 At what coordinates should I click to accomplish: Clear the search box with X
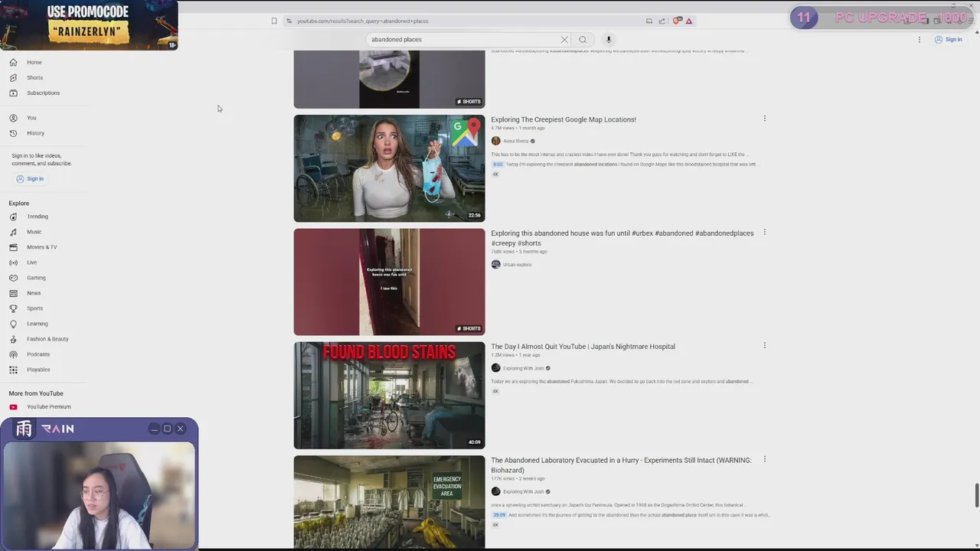coord(564,40)
